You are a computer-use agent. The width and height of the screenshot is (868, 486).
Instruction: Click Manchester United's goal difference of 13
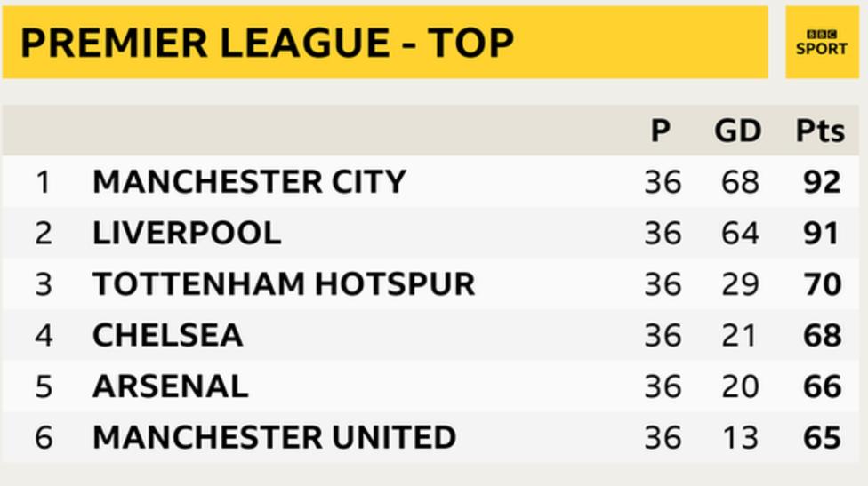click(x=740, y=438)
